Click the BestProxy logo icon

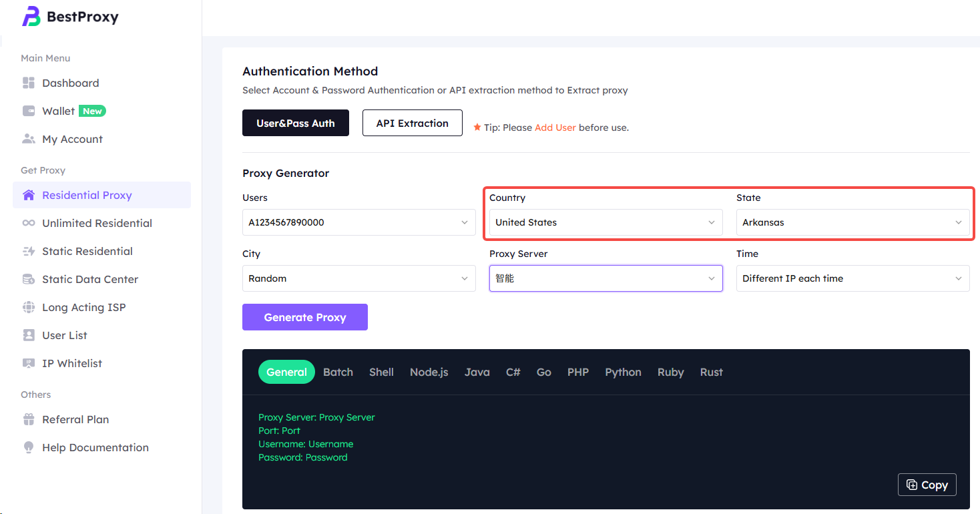(31, 17)
